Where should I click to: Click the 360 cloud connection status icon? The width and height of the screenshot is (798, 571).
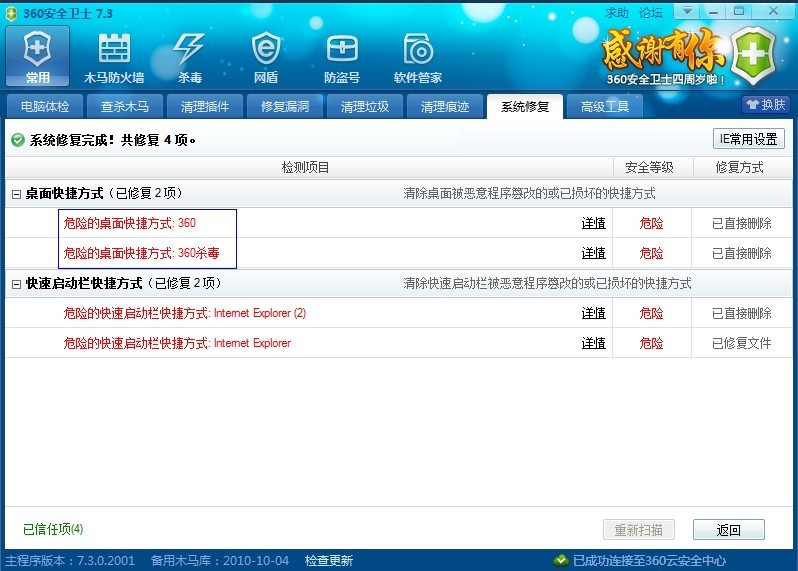[561, 560]
